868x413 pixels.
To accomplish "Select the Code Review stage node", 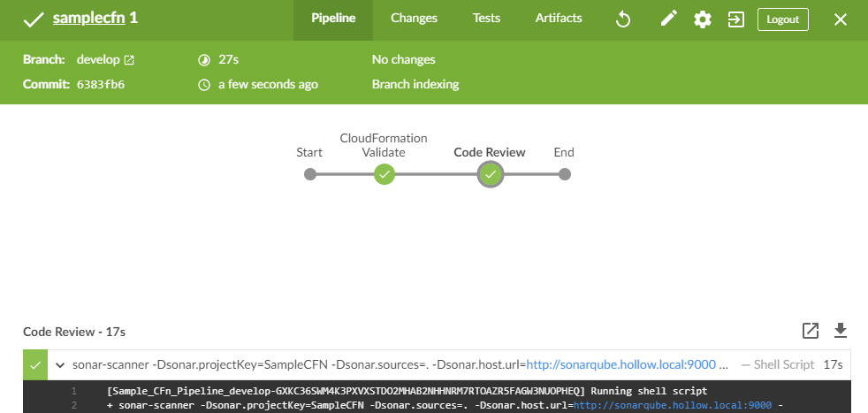I will coord(490,175).
